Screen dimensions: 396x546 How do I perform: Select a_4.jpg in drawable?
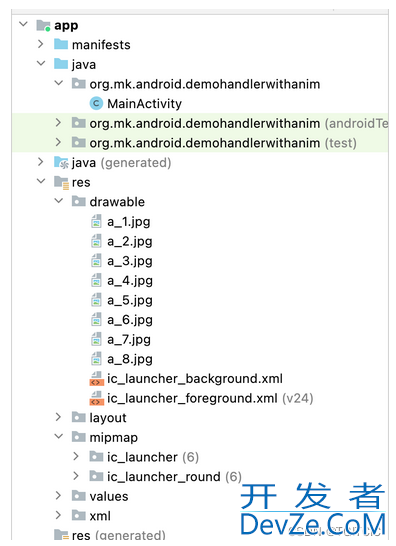point(130,280)
